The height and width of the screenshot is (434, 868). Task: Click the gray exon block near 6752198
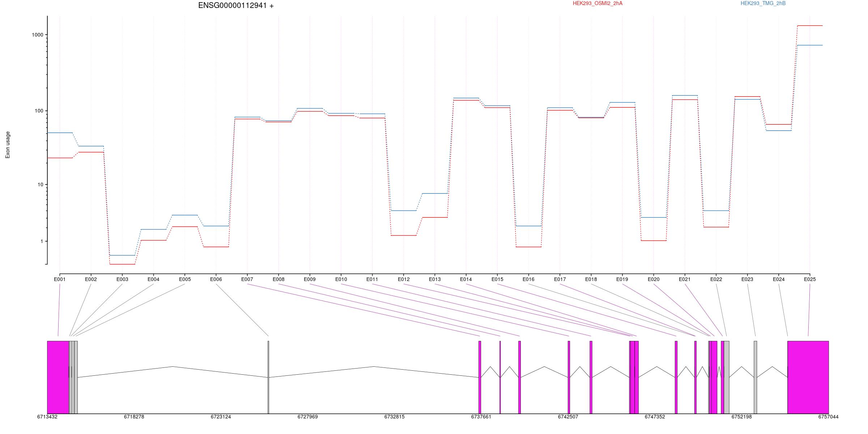755,377
